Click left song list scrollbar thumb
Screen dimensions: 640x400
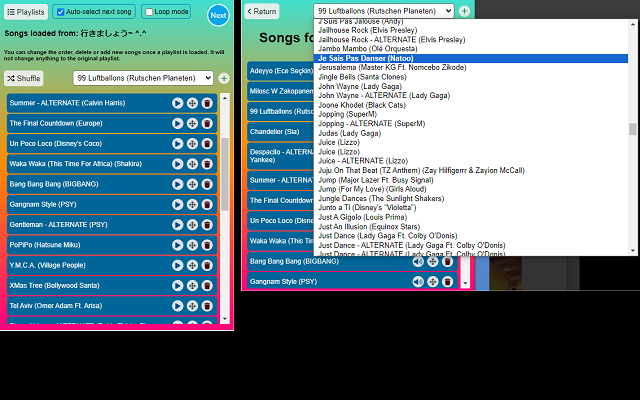point(224,174)
